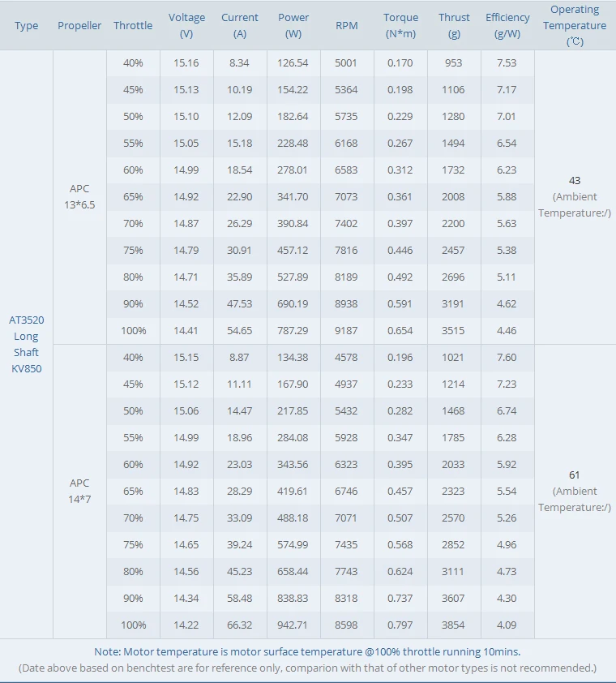Click the Propeller column header
Screen dimensions: 616x683
(x=79, y=26)
